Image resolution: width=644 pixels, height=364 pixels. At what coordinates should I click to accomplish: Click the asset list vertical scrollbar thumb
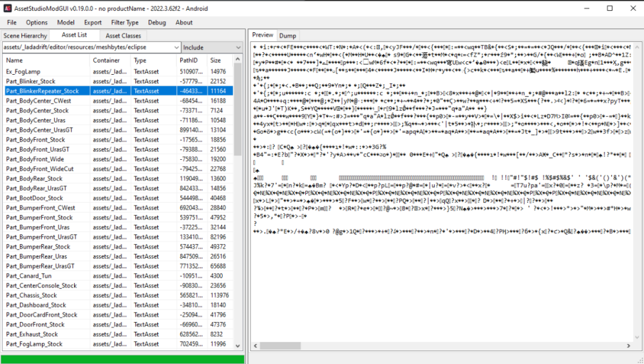click(x=238, y=110)
